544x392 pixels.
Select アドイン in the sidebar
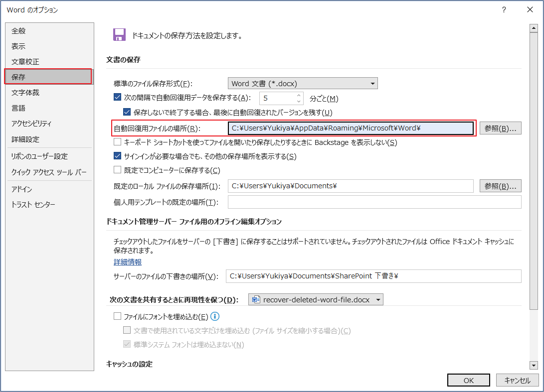(49, 189)
